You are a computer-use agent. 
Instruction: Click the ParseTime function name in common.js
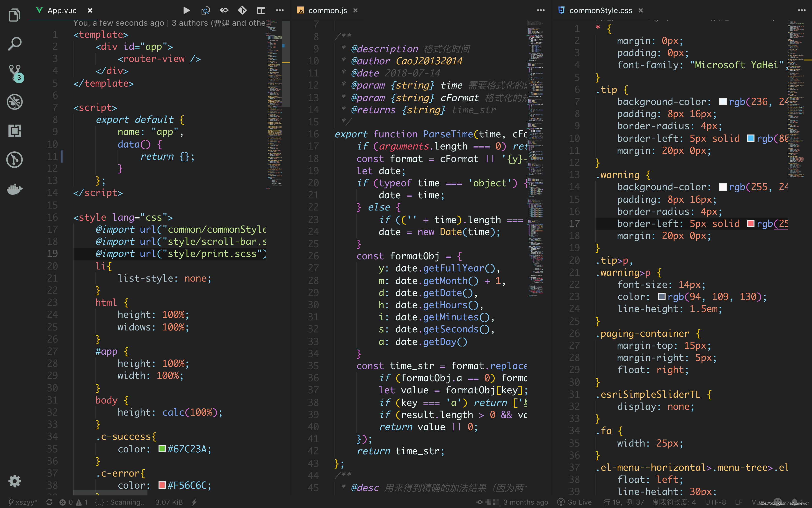(x=448, y=134)
